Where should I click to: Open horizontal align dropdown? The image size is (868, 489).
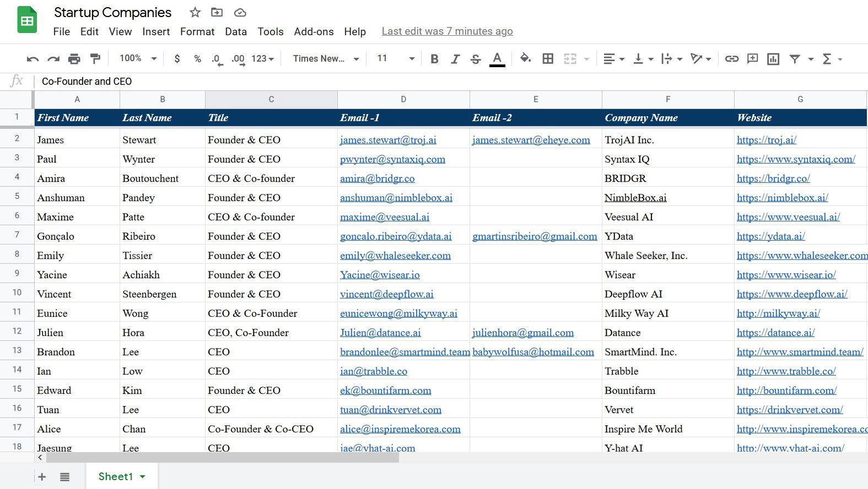tap(613, 59)
